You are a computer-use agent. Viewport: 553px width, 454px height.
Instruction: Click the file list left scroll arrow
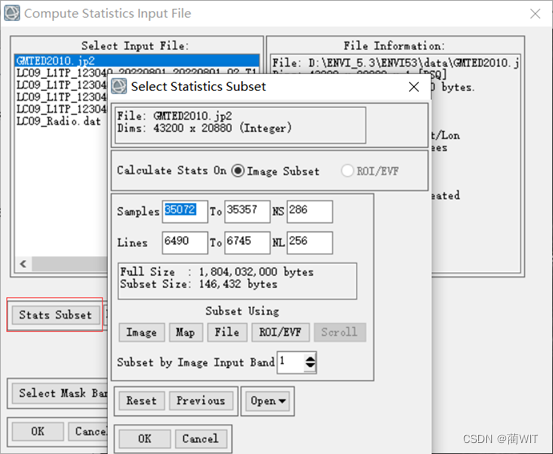tap(23, 264)
